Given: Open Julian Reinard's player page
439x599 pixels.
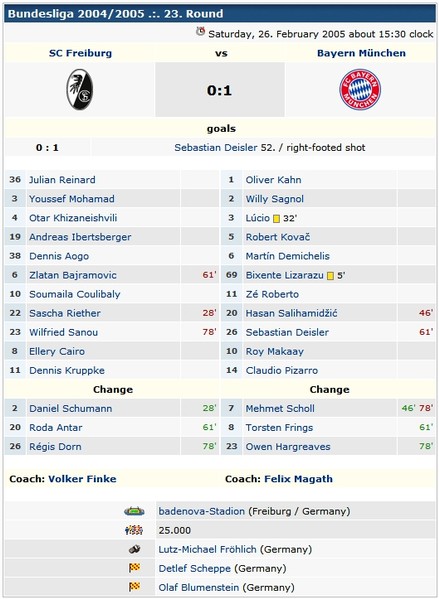Looking at the screenshot, I should (x=62, y=180).
